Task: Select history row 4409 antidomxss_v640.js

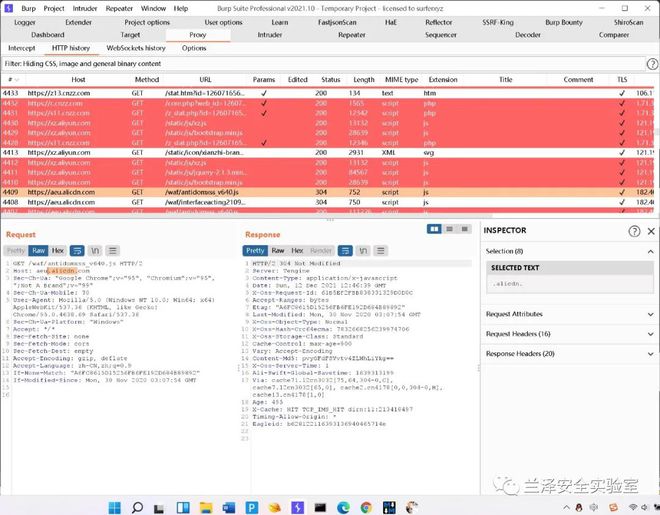Action: [x=327, y=192]
